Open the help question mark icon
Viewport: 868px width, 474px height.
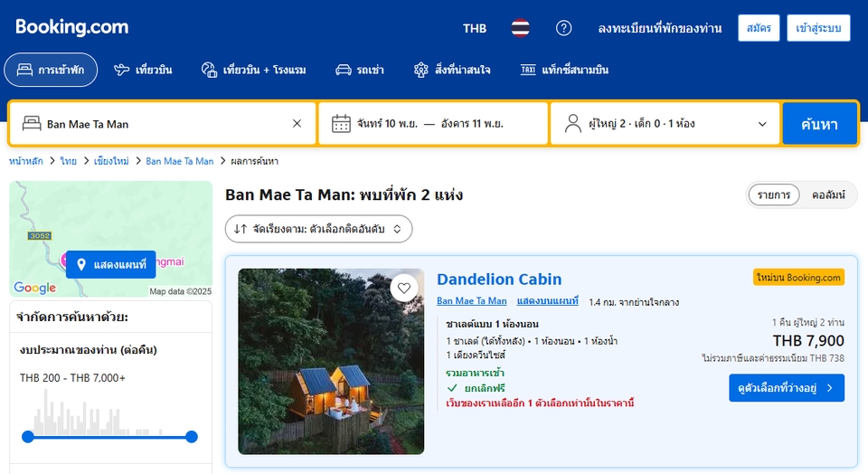click(563, 28)
